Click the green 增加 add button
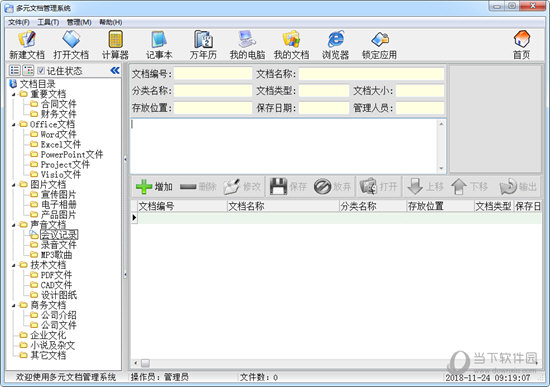550x387 pixels. pos(154,187)
